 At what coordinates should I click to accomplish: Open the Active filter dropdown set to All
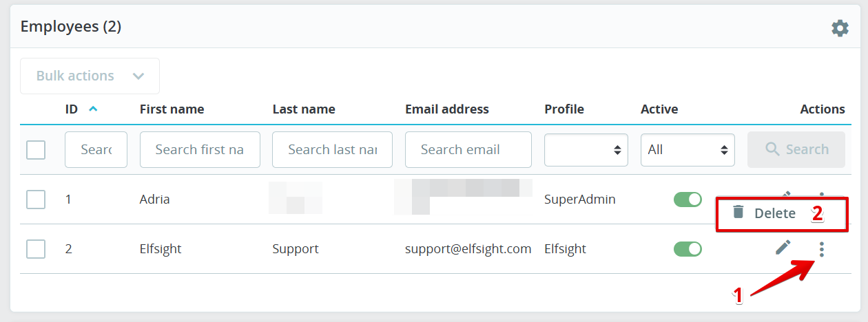point(687,150)
